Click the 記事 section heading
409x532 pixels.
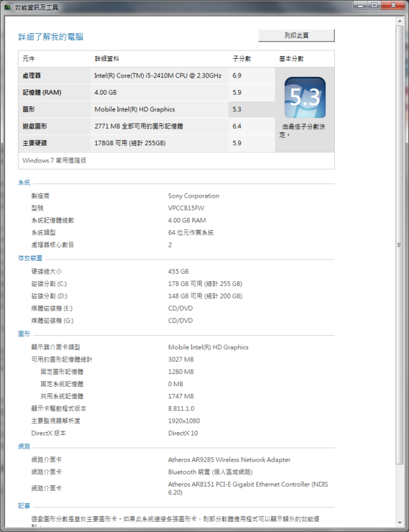click(x=24, y=506)
